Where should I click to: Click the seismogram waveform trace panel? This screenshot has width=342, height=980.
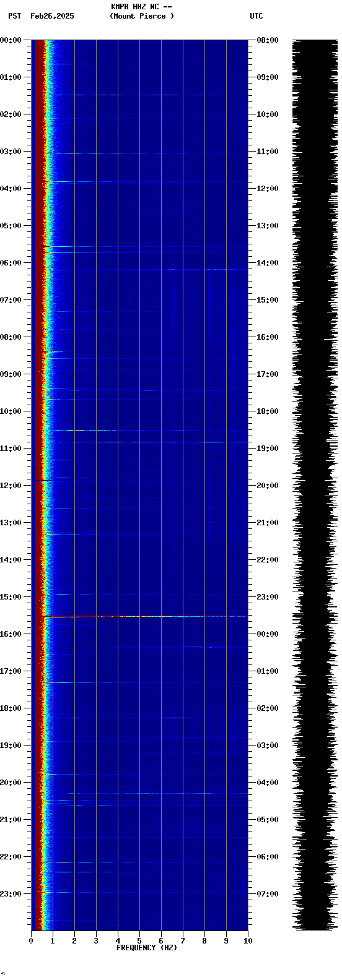tap(315, 485)
